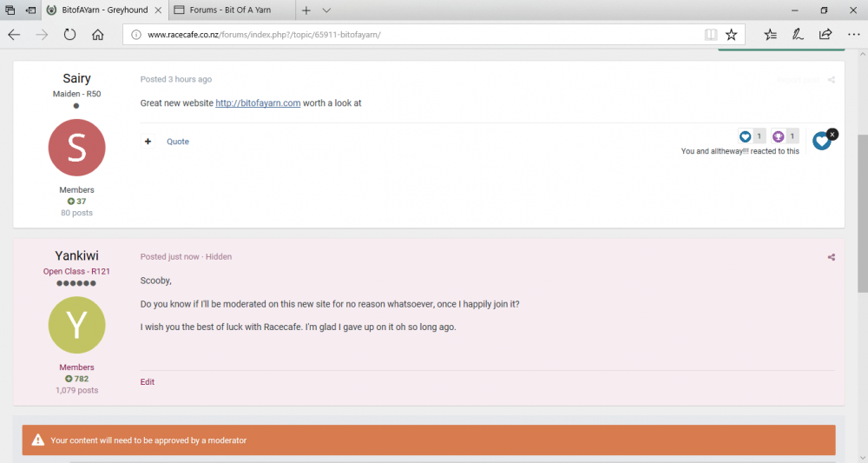Screen dimensions: 868x463
Task: Show the set-aside tabs panel
Action: pyautogui.click(x=10, y=10)
